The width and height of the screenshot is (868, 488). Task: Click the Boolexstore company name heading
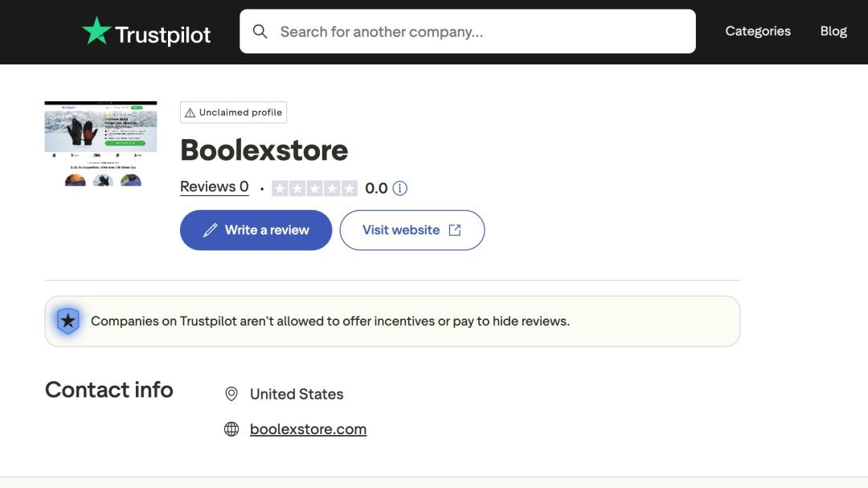tap(264, 150)
